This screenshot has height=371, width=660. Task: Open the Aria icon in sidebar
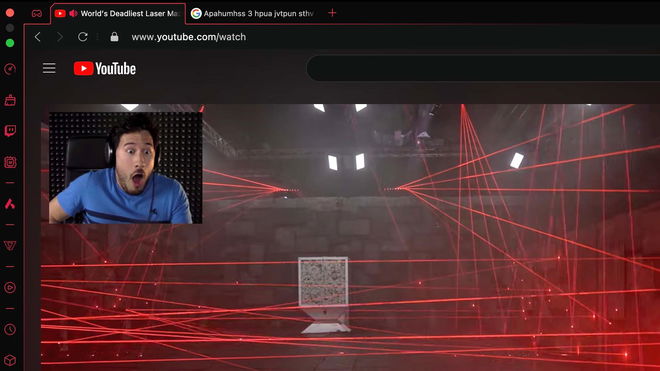tap(10, 204)
